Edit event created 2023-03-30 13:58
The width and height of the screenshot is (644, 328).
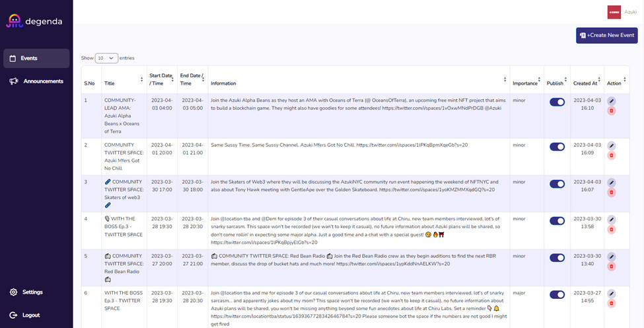(x=612, y=220)
